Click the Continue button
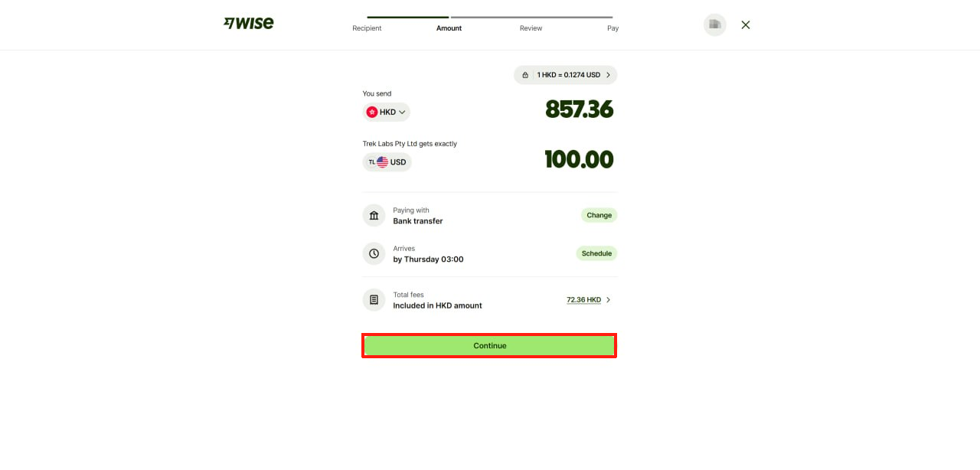980x470 pixels. [x=489, y=345]
